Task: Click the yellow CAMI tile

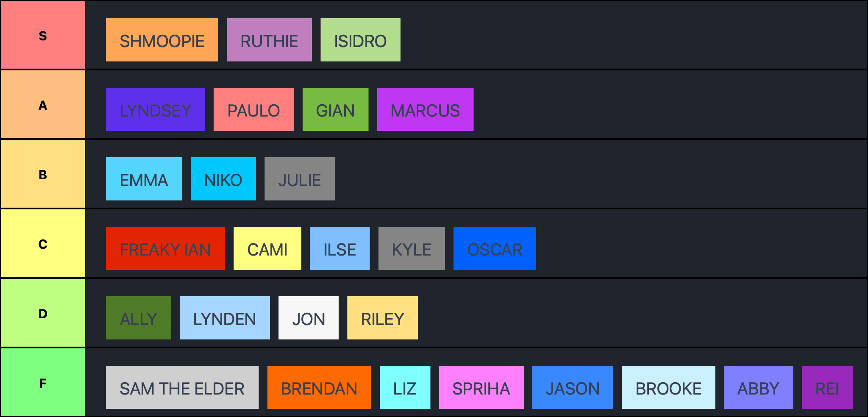Action: (267, 248)
